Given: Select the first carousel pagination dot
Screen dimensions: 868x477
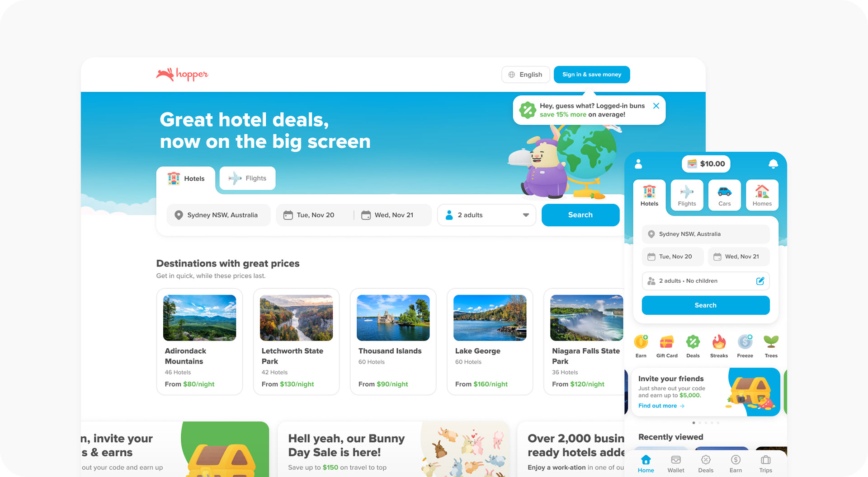Looking at the screenshot, I should click(693, 423).
